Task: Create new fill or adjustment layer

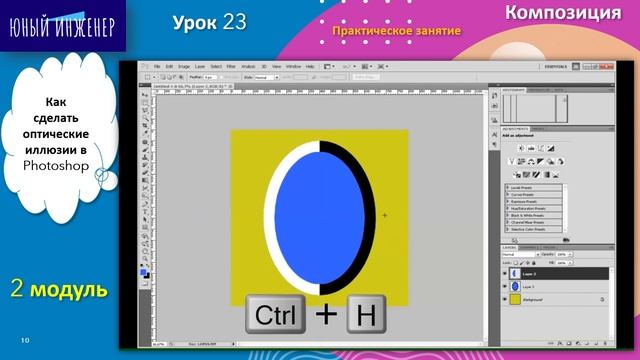Action: (578, 344)
